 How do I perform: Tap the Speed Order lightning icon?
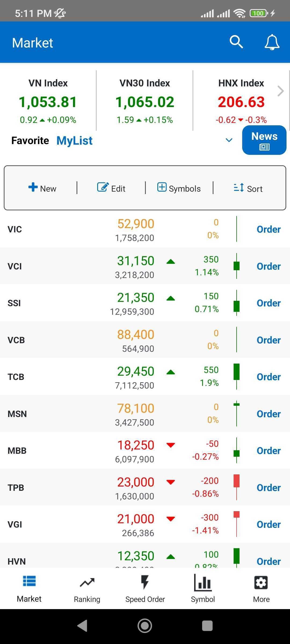pyautogui.click(x=145, y=583)
